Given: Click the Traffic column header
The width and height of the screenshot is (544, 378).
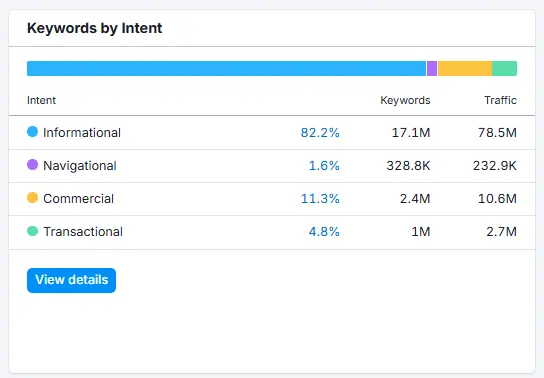Looking at the screenshot, I should click(501, 100).
